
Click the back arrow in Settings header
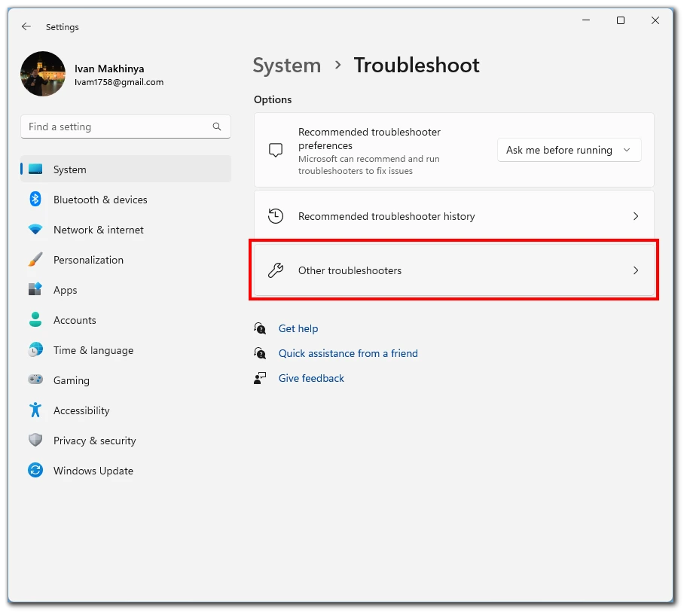[26, 26]
